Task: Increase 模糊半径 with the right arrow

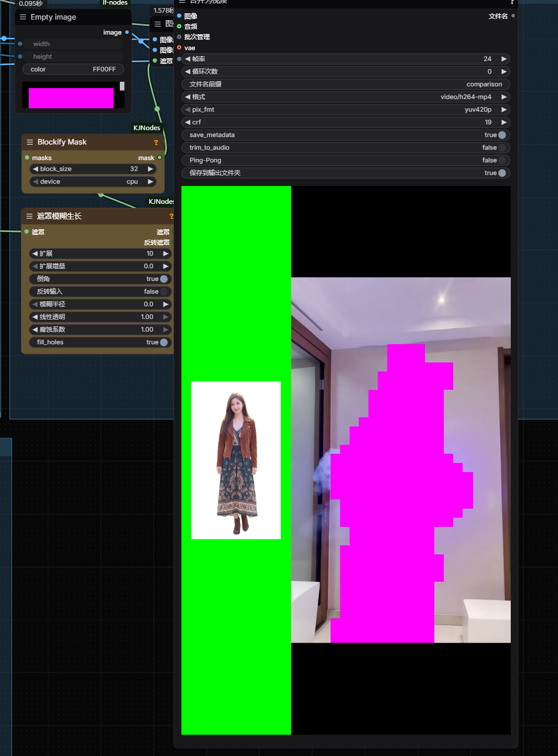Action: tap(166, 304)
